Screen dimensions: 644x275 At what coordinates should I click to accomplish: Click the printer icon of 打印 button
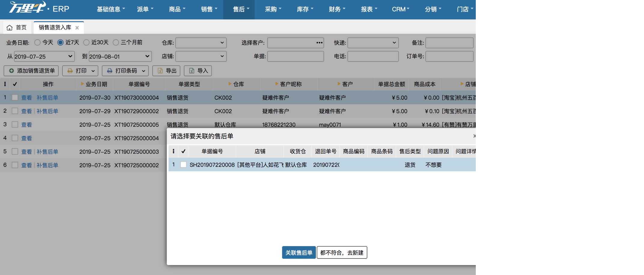(70, 71)
